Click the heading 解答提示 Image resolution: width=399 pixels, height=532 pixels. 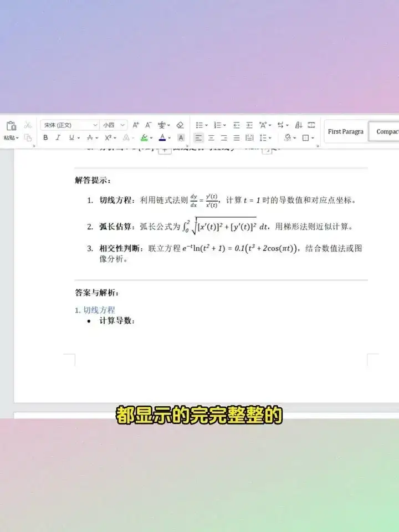93,180
